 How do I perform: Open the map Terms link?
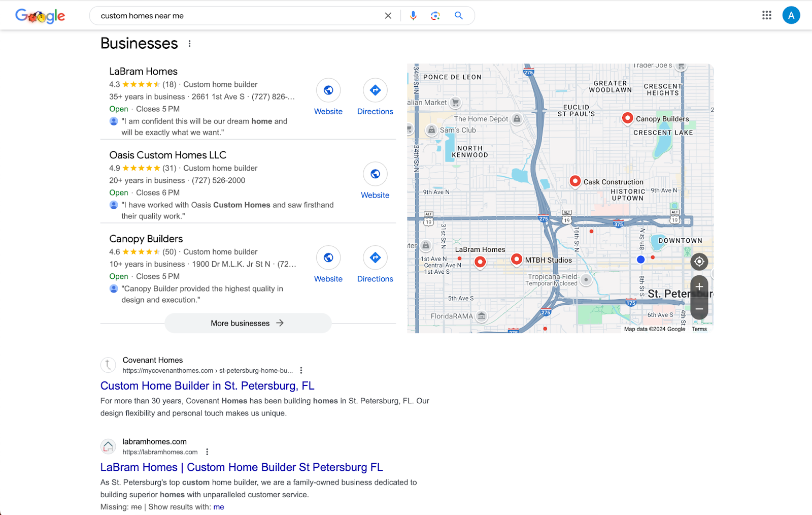(699, 329)
